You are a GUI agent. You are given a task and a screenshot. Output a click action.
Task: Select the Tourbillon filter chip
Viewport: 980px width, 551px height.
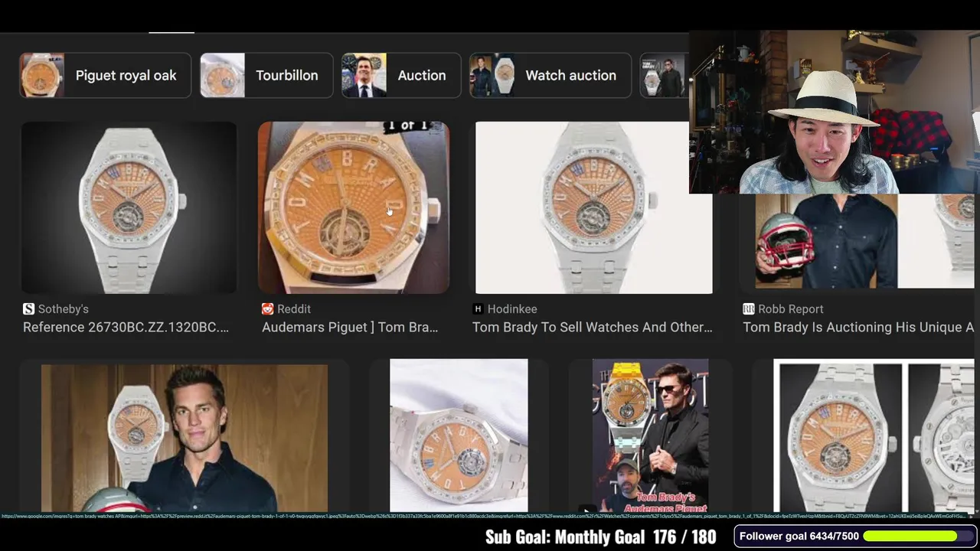(266, 75)
